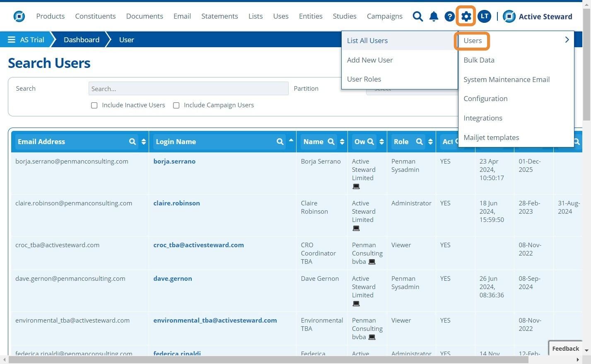
Task: Open the notifications bell icon
Action: pos(434,16)
